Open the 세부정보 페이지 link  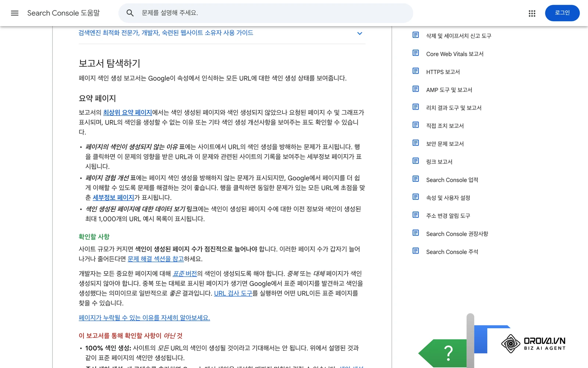tap(113, 198)
